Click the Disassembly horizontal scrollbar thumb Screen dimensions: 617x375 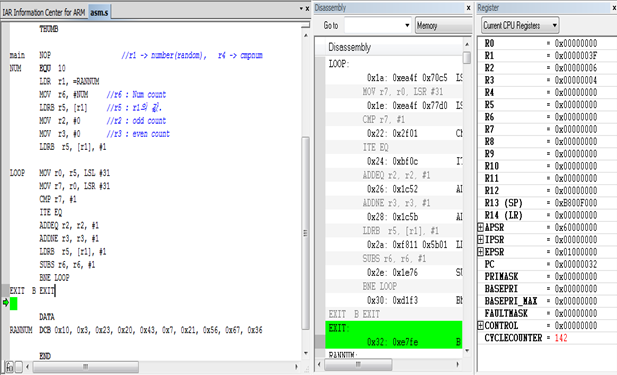click(358, 364)
